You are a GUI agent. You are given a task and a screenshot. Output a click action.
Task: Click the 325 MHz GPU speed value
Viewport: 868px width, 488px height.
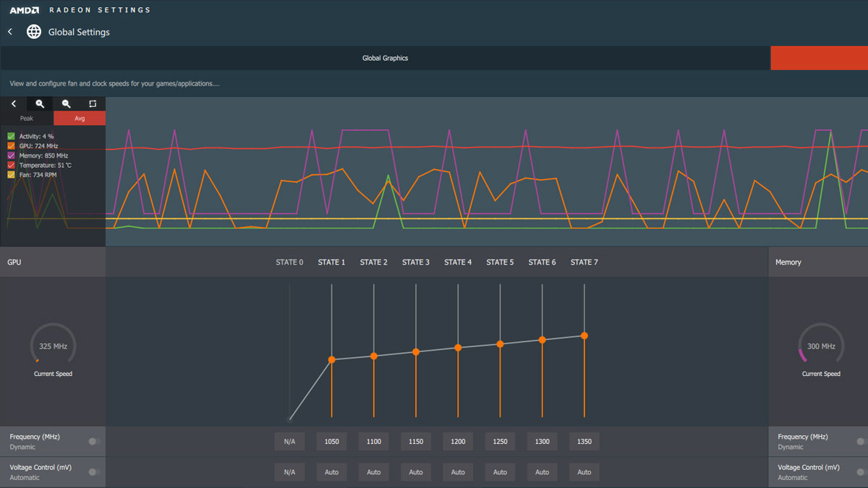tap(53, 346)
